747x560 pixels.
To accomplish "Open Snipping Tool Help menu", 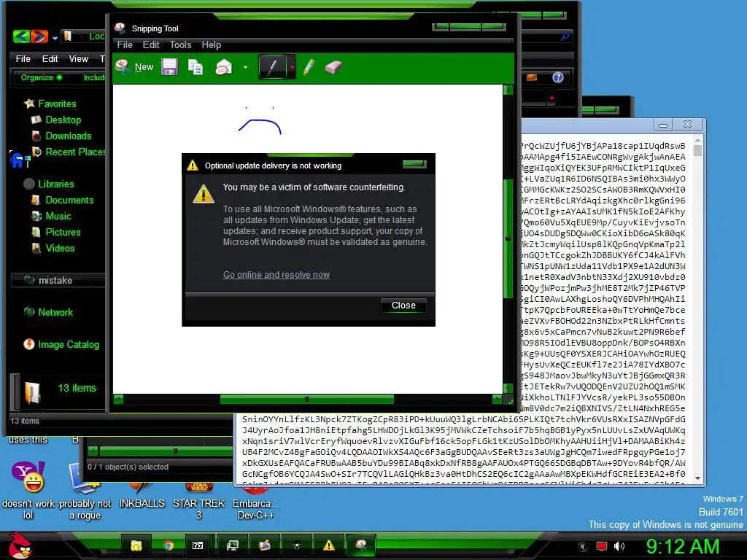I will tap(211, 44).
